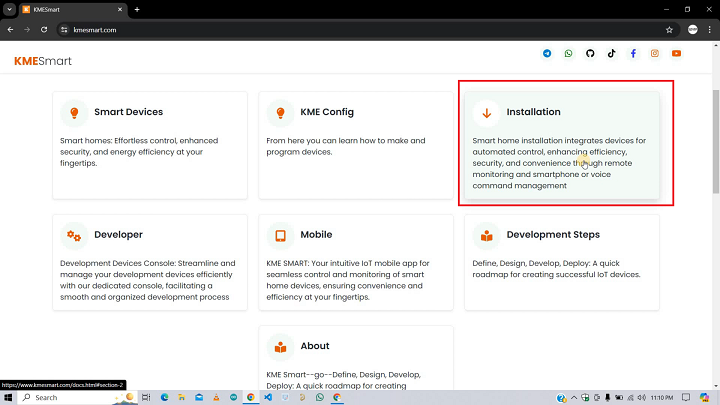Open the notification center icon

[686, 398]
